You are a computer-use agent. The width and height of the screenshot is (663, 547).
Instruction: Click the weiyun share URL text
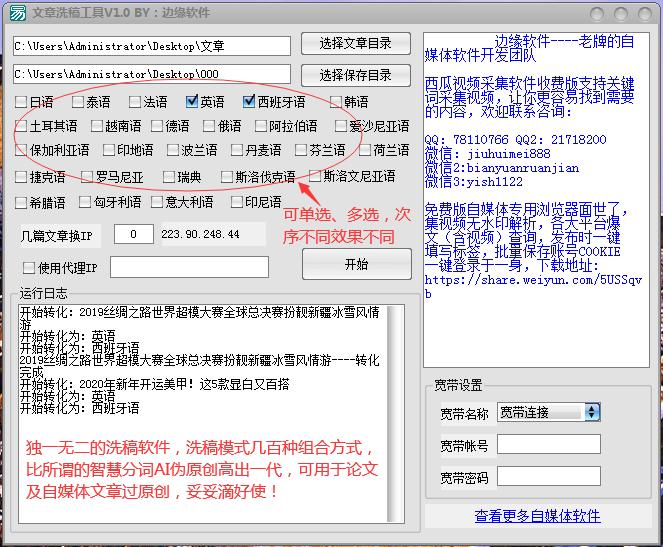pyautogui.click(x=533, y=286)
